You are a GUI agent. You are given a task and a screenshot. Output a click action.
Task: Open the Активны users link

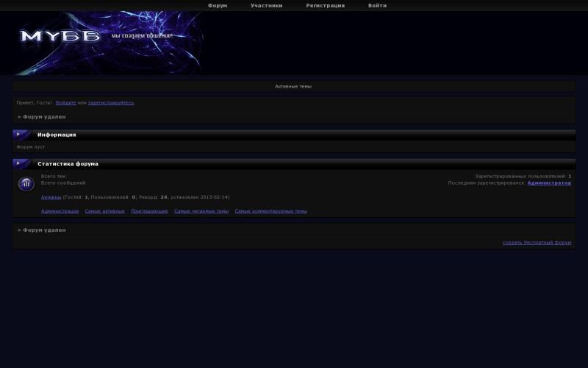click(51, 197)
